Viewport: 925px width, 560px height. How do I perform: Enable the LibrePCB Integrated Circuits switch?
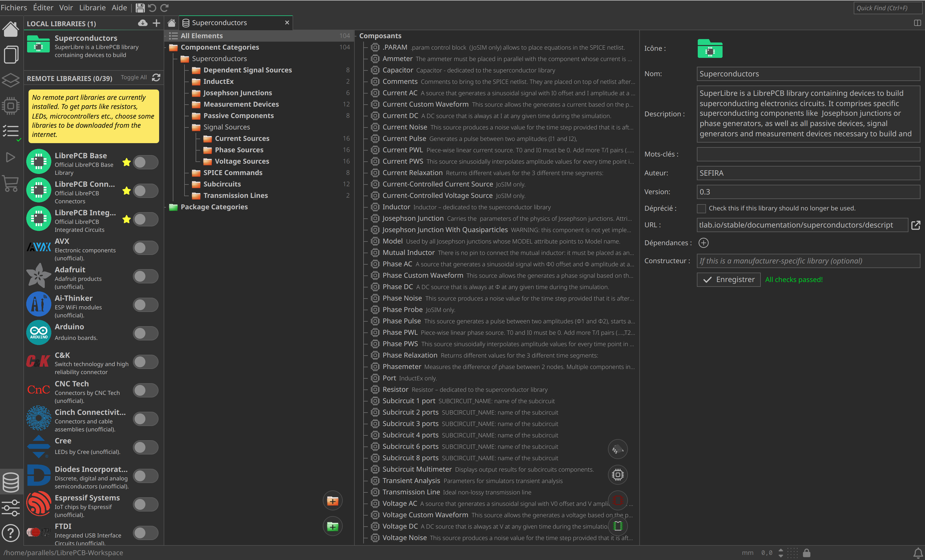pos(145,220)
